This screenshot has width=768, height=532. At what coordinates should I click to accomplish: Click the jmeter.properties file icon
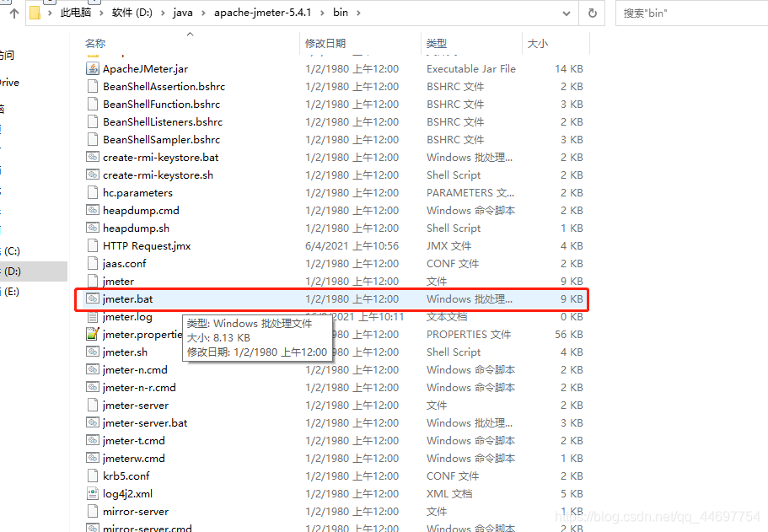click(93, 334)
